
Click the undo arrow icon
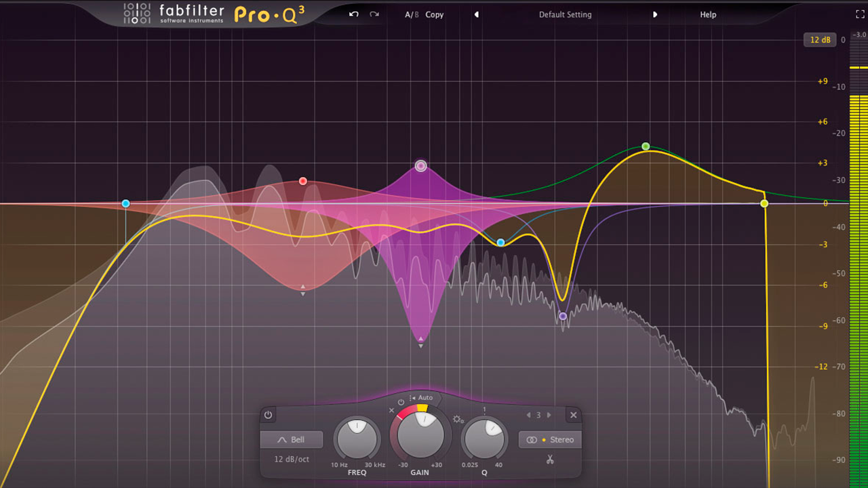(x=353, y=14)
